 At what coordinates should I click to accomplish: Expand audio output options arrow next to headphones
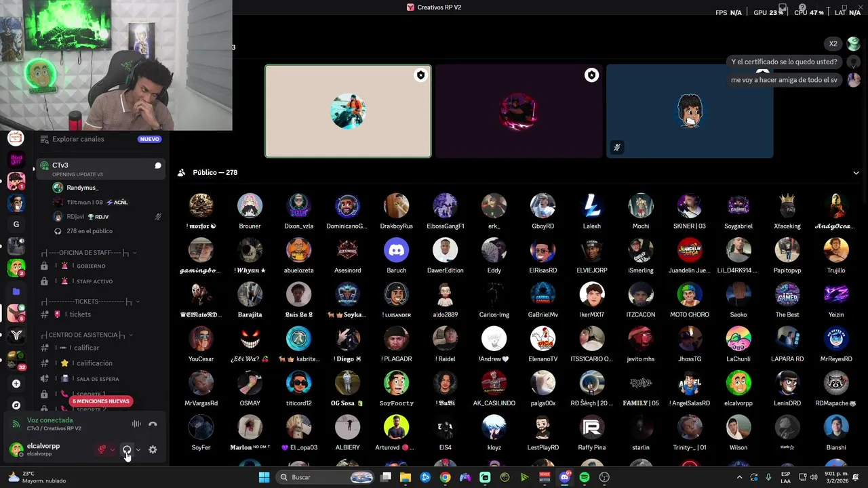tap(138, 449)
